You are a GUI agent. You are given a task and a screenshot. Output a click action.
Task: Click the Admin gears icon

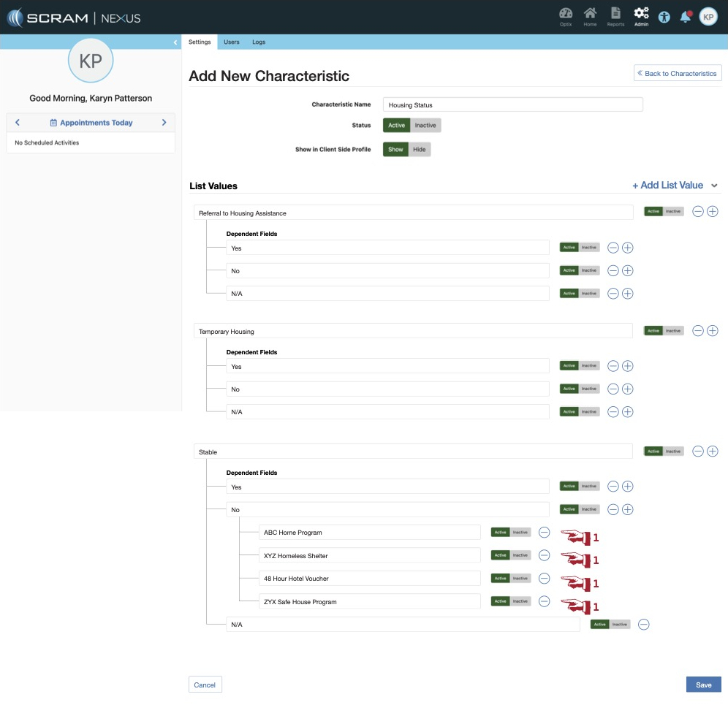pyautogui.click(x=641, y=15)
